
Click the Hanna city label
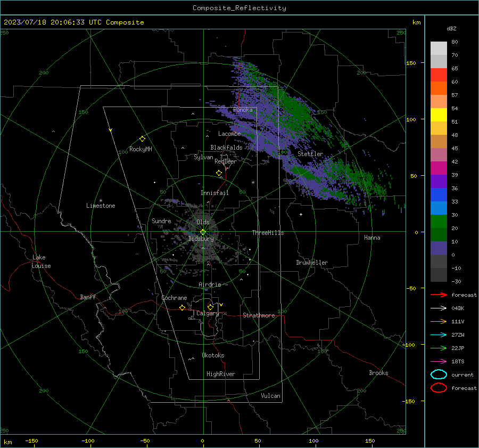372,238
